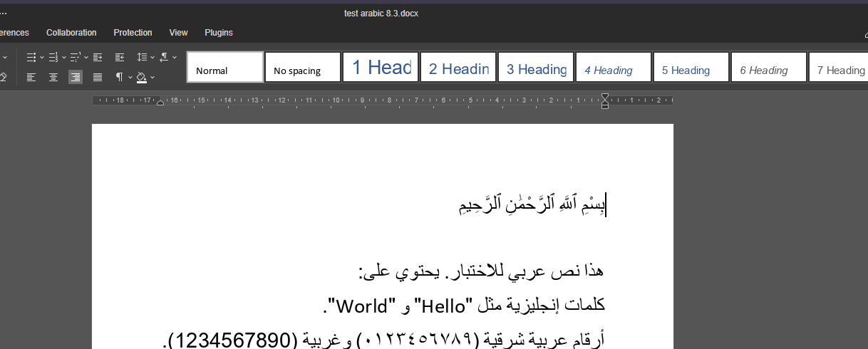
Task: Click the Bismillah Arabic heading line
Action: (532, 205)
